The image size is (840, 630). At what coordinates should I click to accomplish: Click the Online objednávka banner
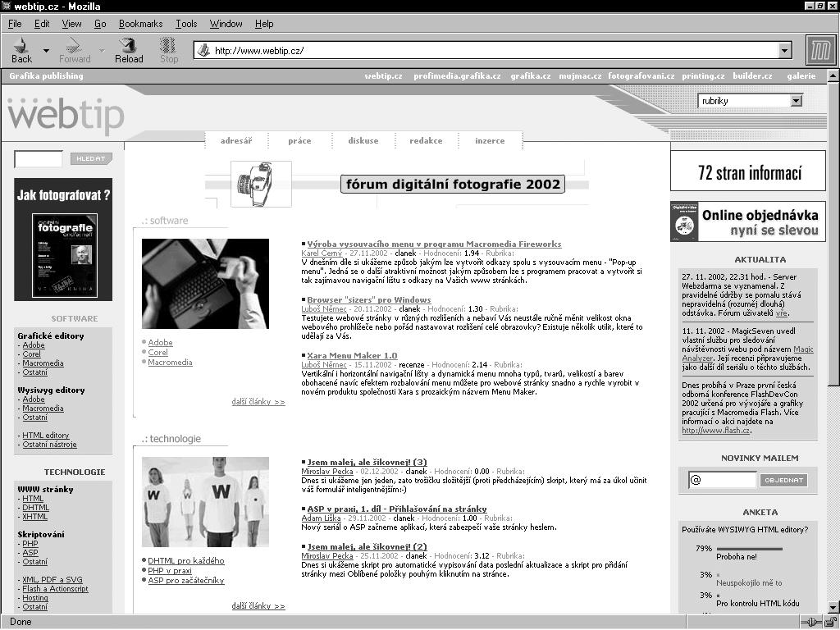click(x=748, y=221)
